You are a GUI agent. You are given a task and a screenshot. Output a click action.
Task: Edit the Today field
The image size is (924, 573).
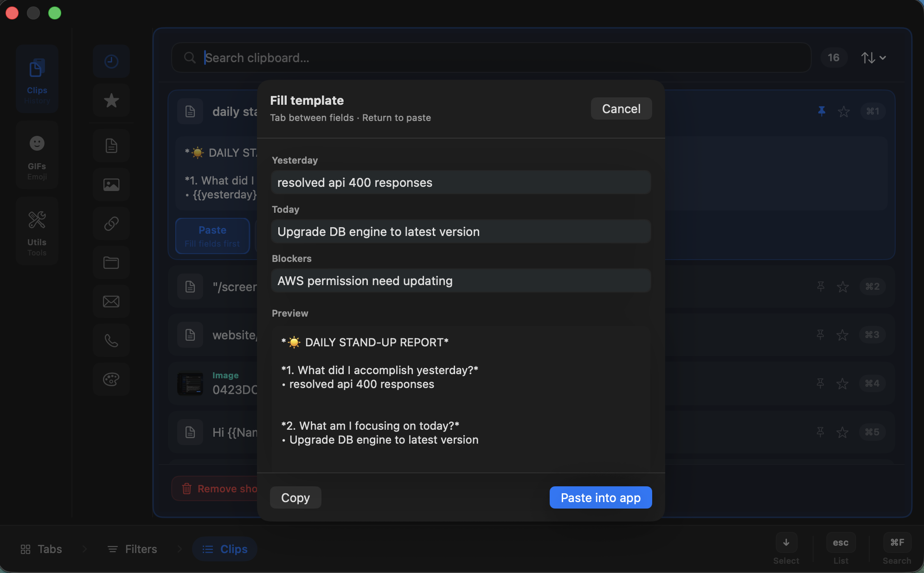(x=461, y=231)
